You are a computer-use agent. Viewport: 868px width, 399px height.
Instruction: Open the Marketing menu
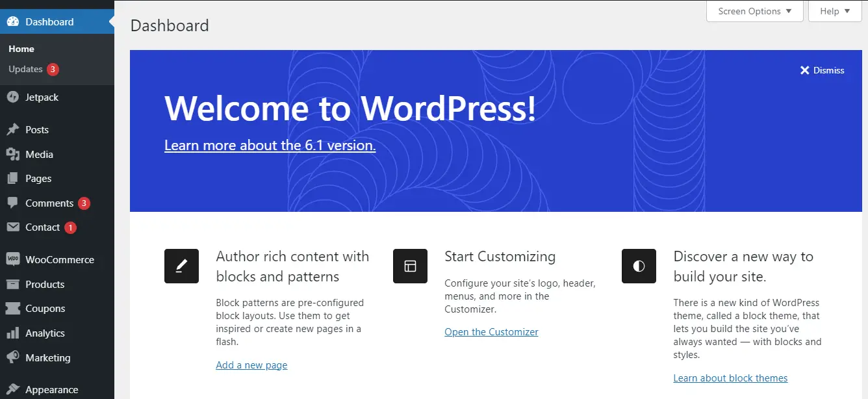[x=57, y=358]
